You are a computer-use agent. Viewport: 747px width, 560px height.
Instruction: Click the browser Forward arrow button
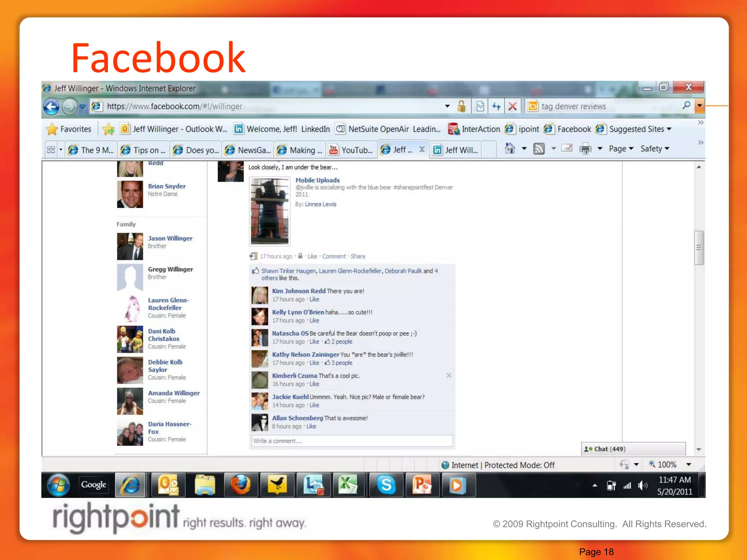point(69,106)
